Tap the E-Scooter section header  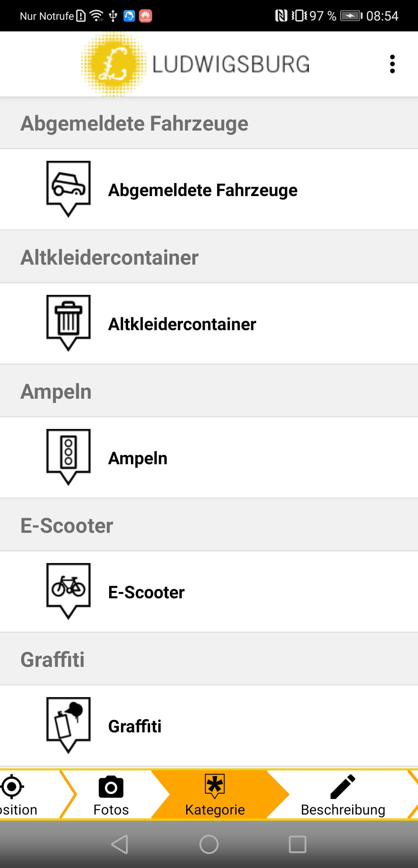[x=209, y=525]
